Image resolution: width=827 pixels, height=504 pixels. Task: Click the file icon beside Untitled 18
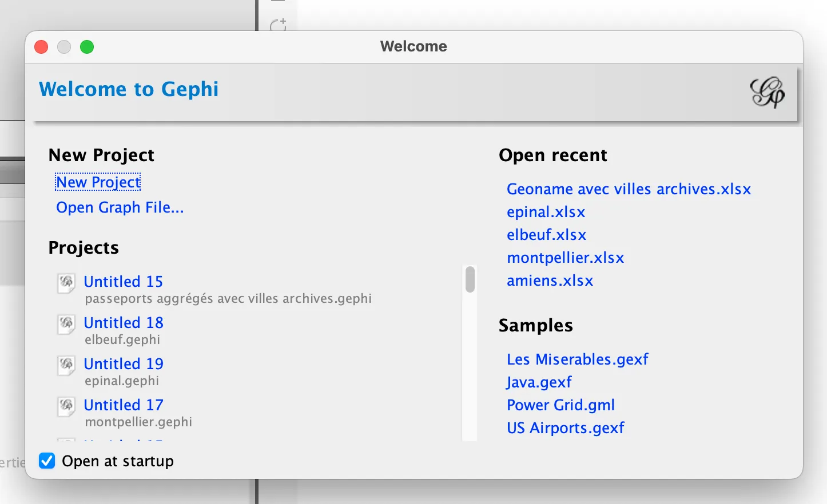66,323
